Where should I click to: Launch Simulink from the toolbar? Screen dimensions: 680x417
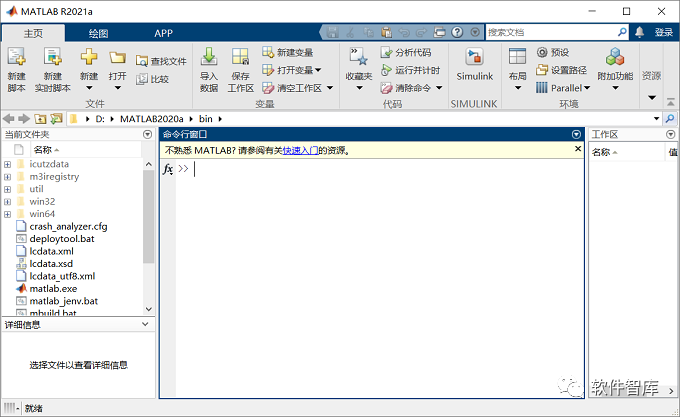click(x=474, y=65)
